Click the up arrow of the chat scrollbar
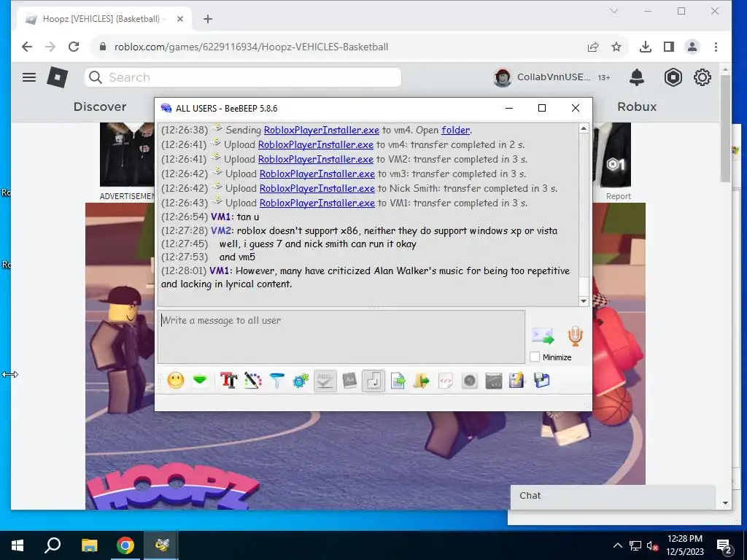Image resolution: width=747 pixels, height=560 pixels. coord(584,128)
